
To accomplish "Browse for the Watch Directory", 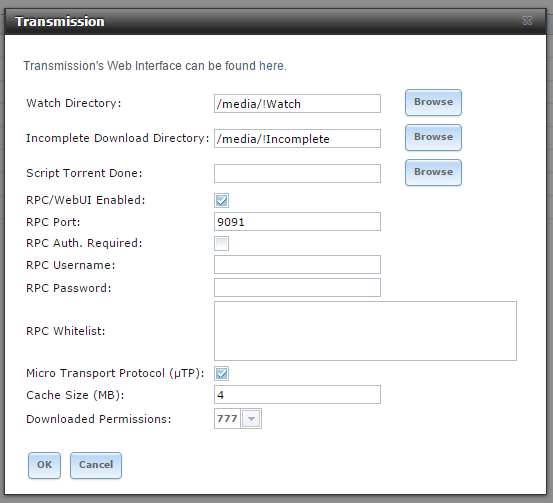I will coord(433,102).
